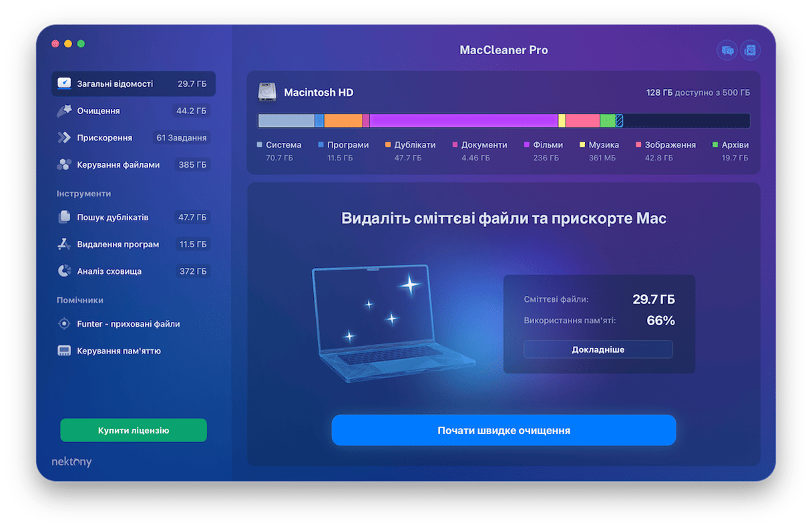Open the news icon in header
The height and width of the screenshot is (529, 812).
tap(750, 50)
